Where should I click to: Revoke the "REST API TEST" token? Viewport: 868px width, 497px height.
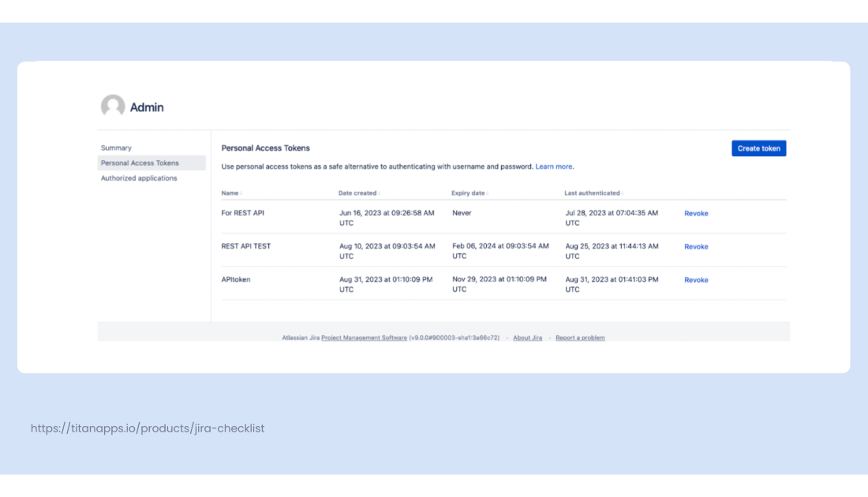pos(695,246)
